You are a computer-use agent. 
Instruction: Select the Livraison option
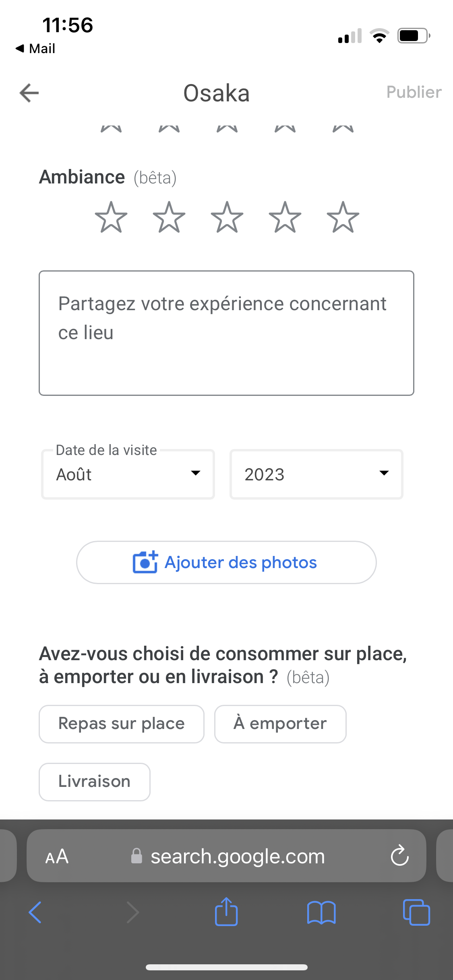coord(95,782)
